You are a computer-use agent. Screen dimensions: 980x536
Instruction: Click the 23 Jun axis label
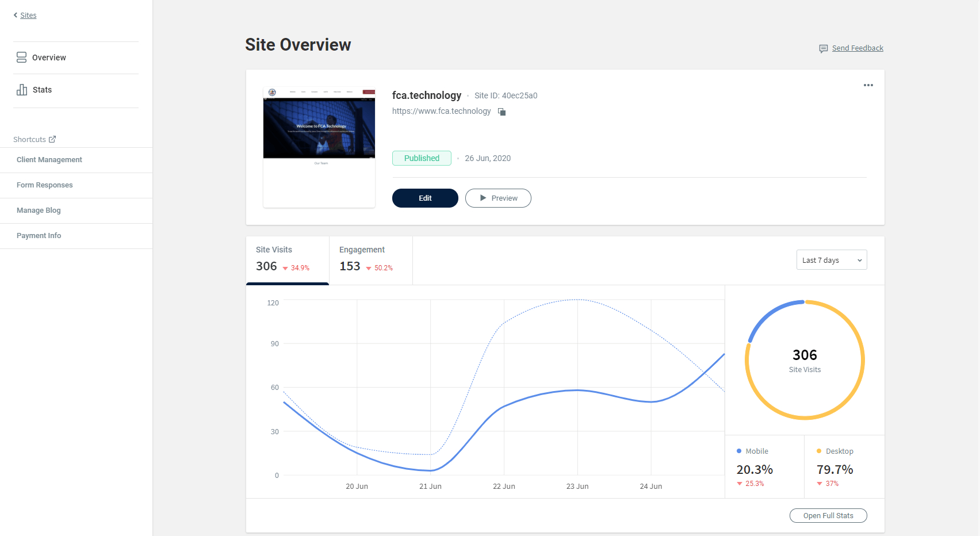click(x=577, y=487)
